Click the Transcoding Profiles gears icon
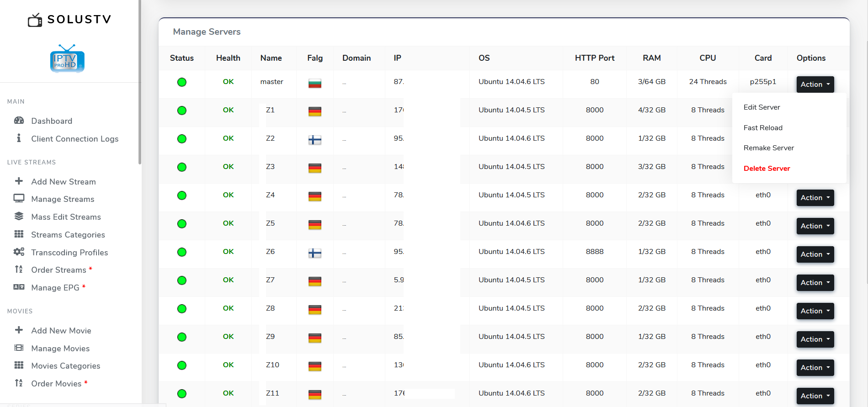The image size is (868, 407). click(19, 252)
